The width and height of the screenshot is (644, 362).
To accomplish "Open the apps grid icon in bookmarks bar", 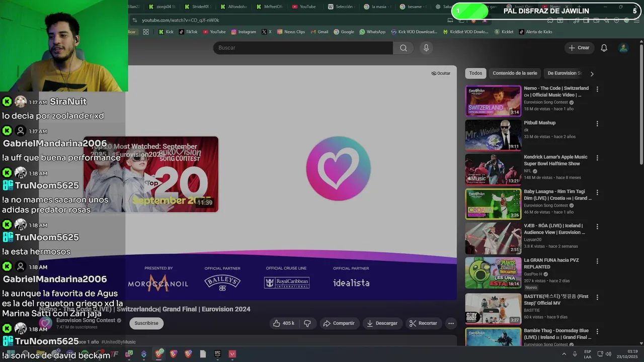I will 146,32.
